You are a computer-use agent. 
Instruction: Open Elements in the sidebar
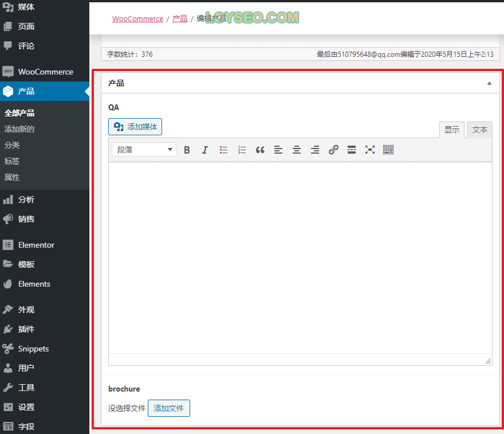tap(45, 284)
